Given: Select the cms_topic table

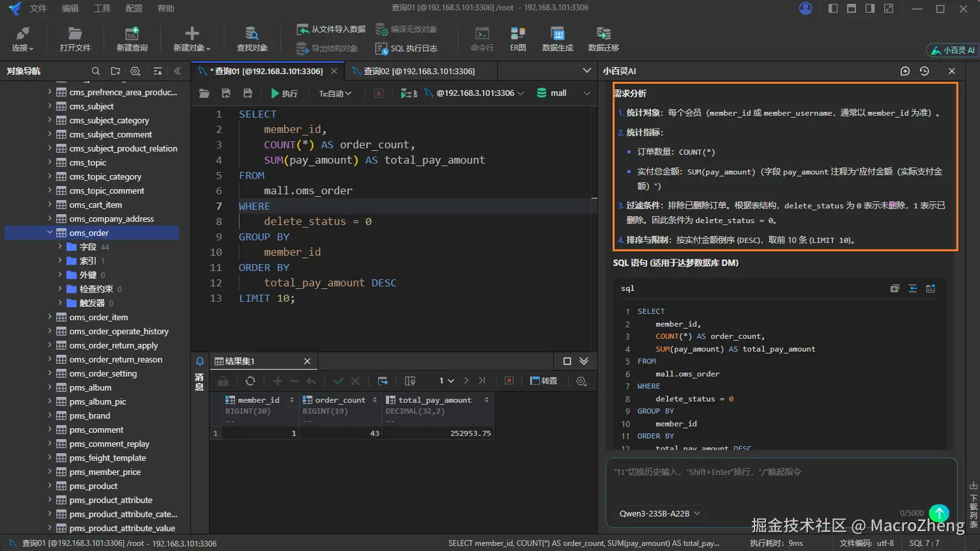Looking at the screenshot, I should pos(88,162).
